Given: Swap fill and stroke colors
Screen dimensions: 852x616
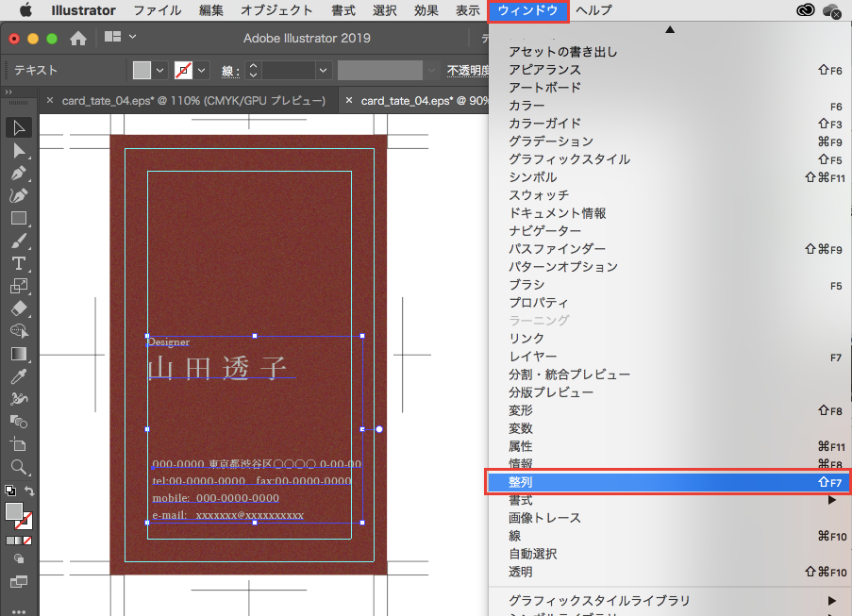Looking at the screenshot, I should click(30, 491).
